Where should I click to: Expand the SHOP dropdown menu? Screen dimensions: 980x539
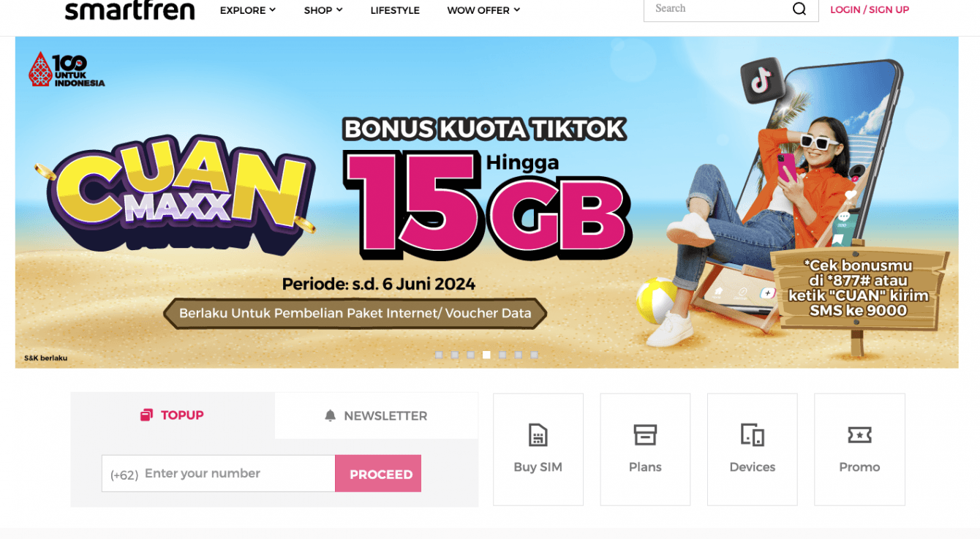(x=323, y=10)
